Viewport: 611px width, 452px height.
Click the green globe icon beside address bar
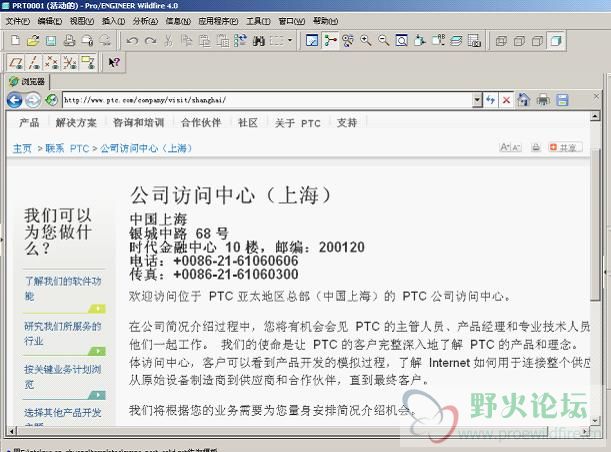coord(51,100)
